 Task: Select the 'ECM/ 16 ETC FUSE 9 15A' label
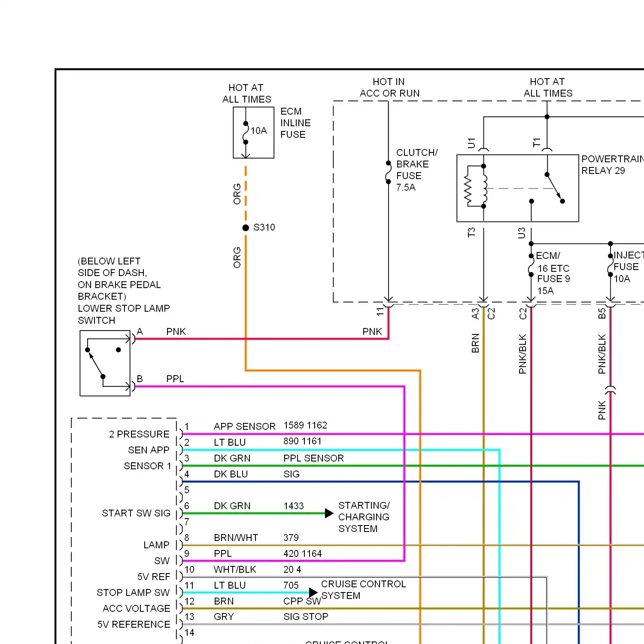click(x=553, y=273)
